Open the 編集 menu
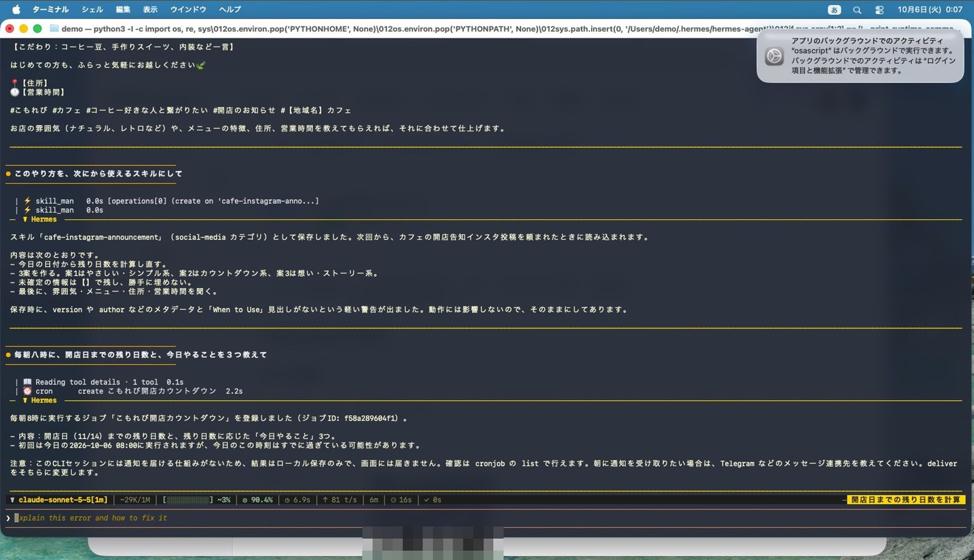Image resolution: width=974 pixels, height=560 pixels. click(x=123, y=9)
